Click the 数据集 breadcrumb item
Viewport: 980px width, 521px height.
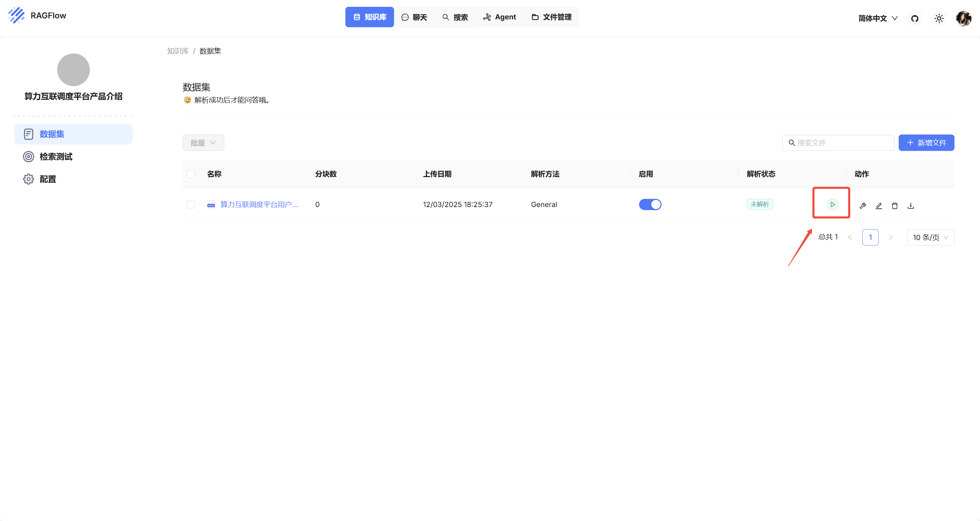210,51
